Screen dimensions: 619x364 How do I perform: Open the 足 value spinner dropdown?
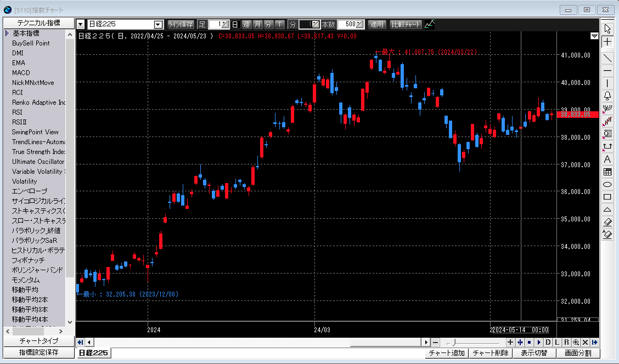pos(226,25)
